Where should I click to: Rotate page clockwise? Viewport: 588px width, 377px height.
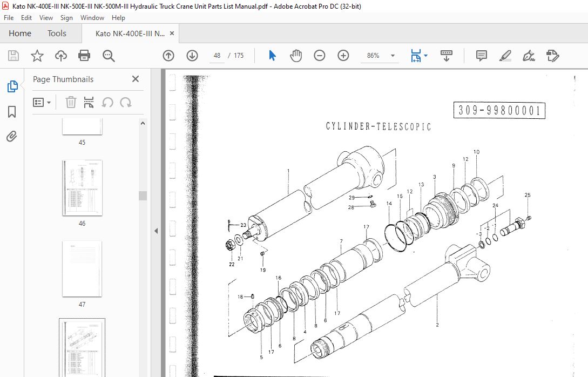click(x=126, y=102)
